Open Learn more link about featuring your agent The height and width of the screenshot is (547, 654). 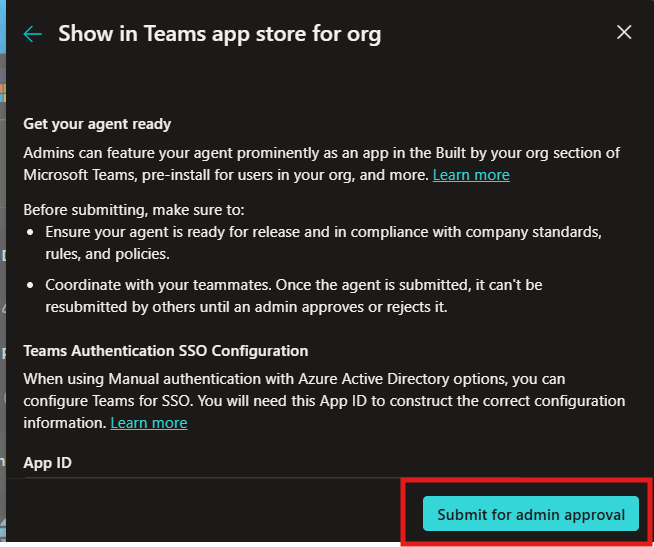click(471, 175)
